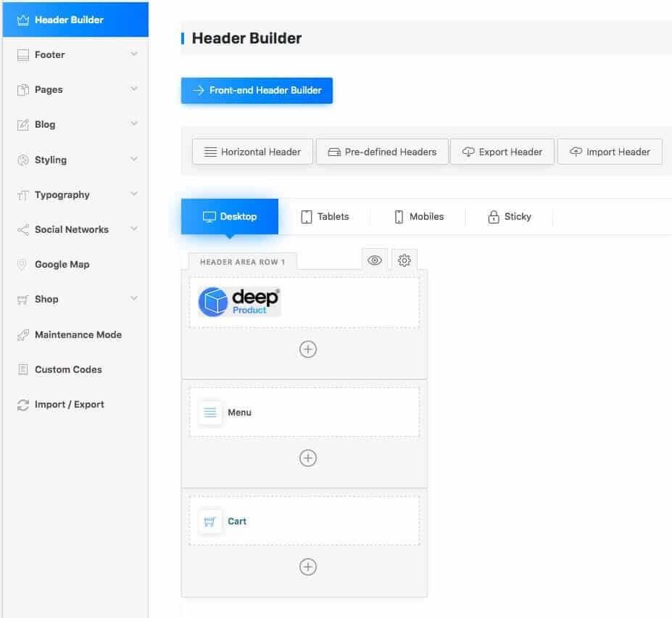Image resolution: width=672 pixels, height=618 pixels.
Task: Select the Menu element icon
Action: click(210, 413)
